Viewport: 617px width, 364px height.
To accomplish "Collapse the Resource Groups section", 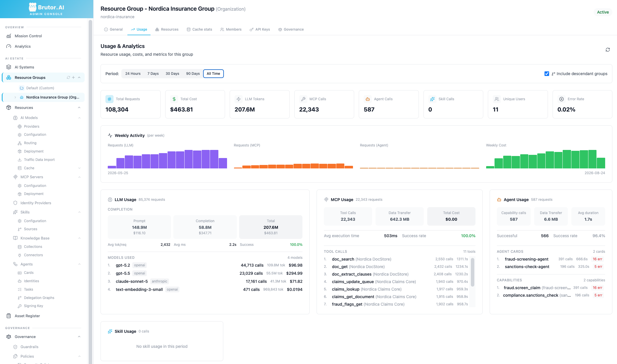I will point(79,77).
